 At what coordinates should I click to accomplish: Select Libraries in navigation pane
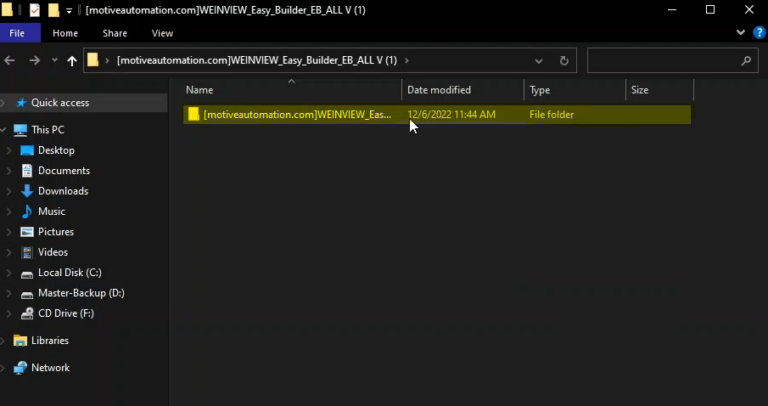coord(50,340)
